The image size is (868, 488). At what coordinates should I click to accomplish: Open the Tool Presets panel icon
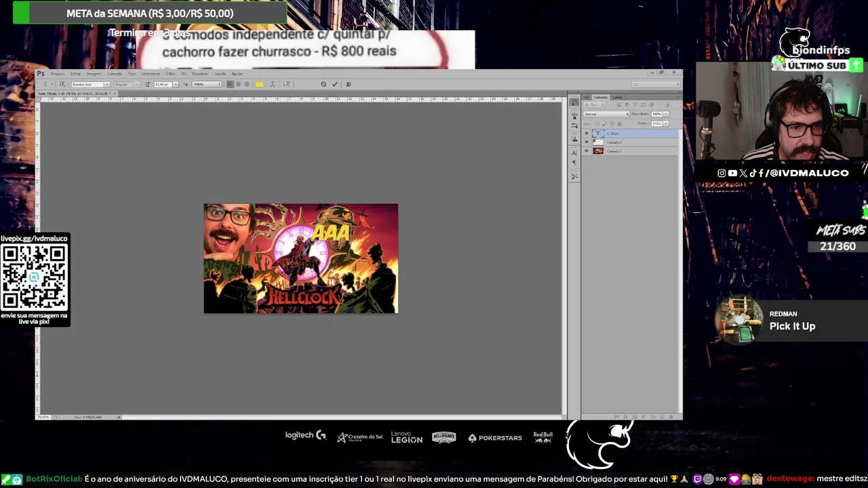pyautogui.click(x=574, y=176)
